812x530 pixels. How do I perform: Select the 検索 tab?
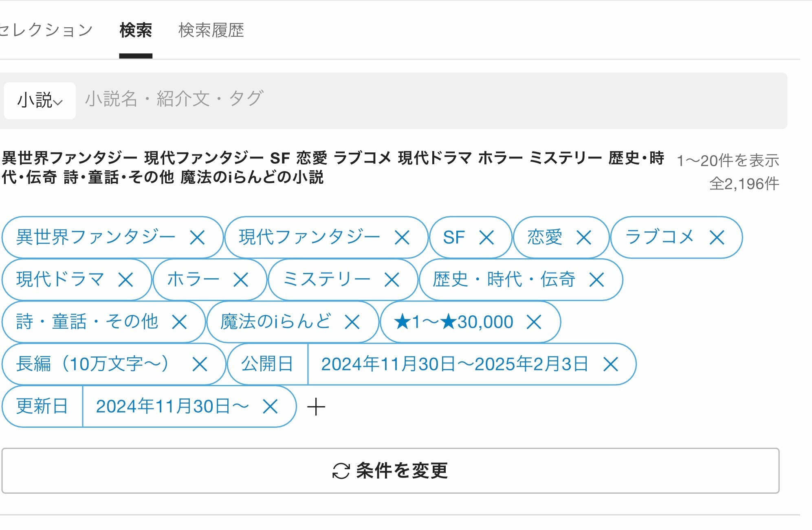pyautogui.click(x=136, y=31)
